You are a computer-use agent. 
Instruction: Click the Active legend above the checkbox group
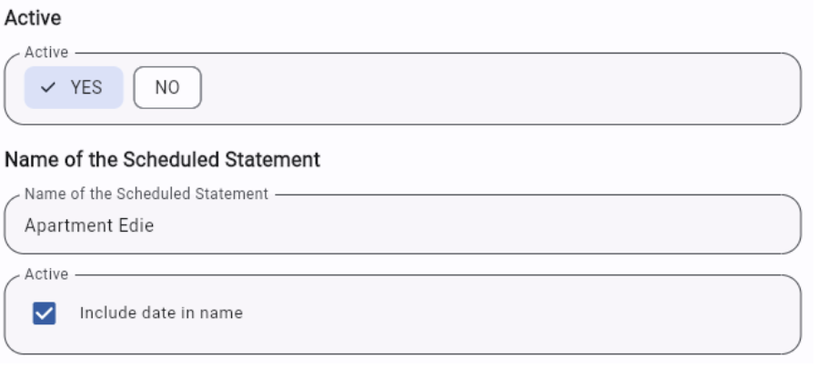tap(46, 275)
